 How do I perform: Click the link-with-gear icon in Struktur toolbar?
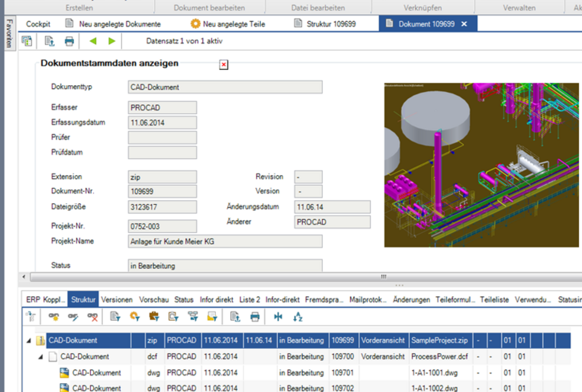[x=53, y=317]
